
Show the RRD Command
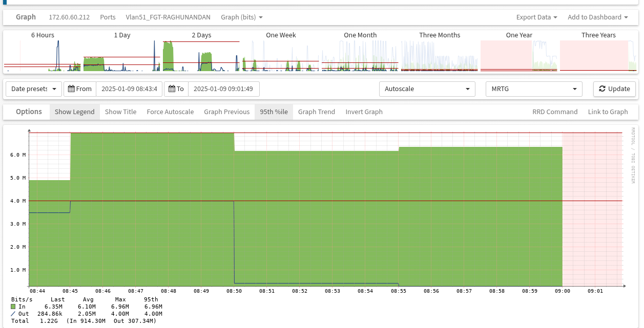[x=555, y=112]
